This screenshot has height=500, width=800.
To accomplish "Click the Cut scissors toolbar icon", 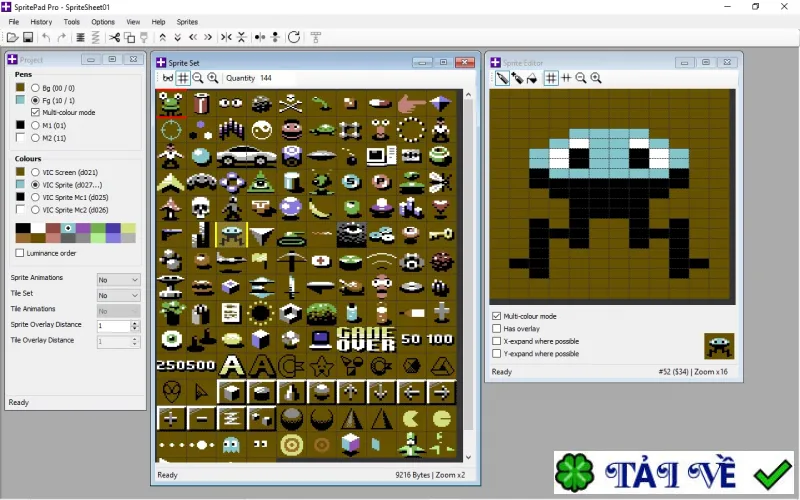I will click(114, 37).
